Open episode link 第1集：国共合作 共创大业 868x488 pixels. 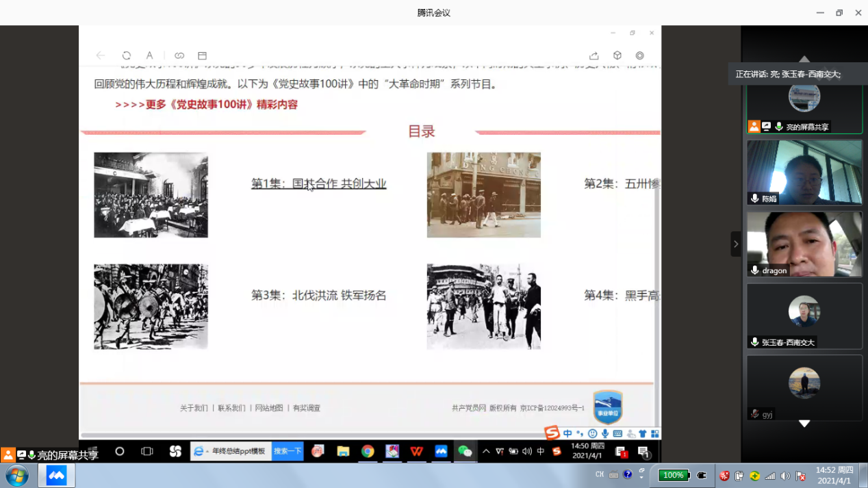(318, 183)
